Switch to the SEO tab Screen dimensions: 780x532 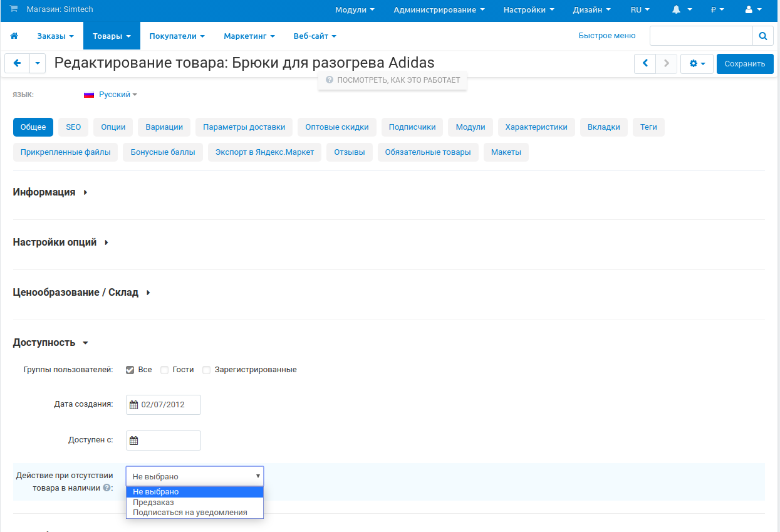pyautogui.click(x=73, y=127)
